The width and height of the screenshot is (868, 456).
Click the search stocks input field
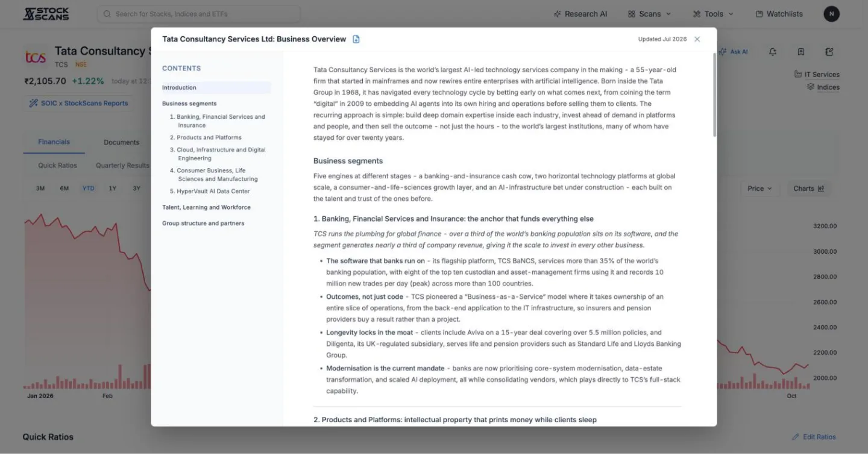199,14
